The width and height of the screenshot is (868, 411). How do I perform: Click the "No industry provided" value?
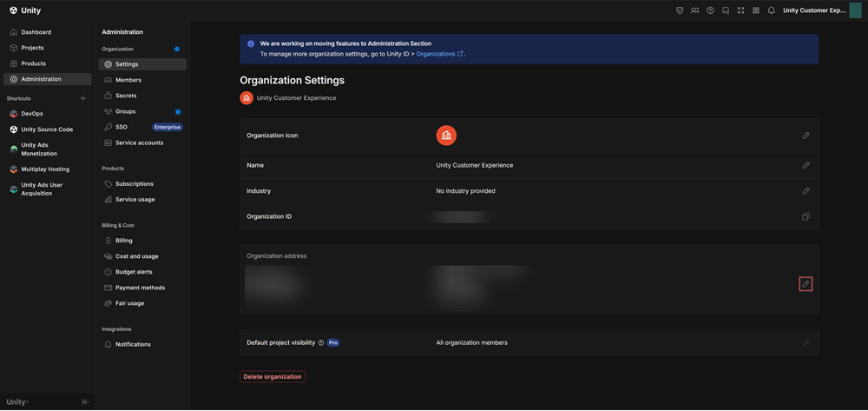465,191
